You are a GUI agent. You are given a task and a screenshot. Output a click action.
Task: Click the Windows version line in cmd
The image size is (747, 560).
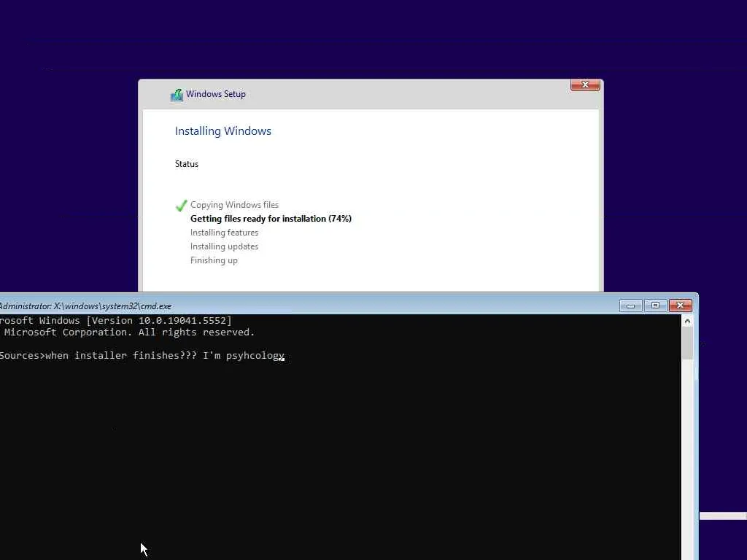click(x=116, y=321)
